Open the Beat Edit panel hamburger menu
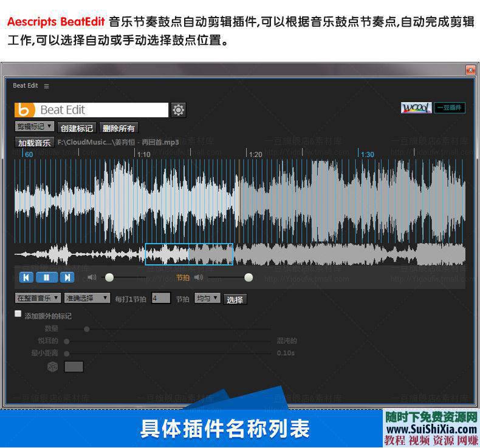This screenshot has height=448, width=480. tap(46, 86)
